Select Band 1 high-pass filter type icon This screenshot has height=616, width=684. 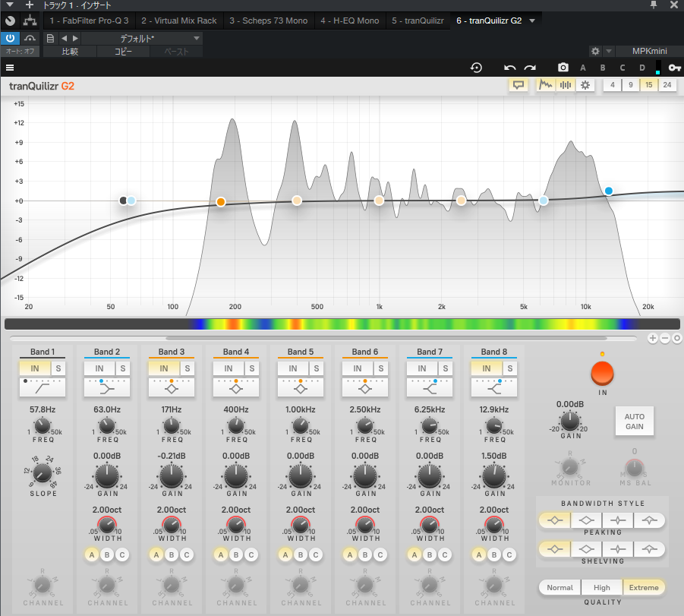[x=43, y=387]
